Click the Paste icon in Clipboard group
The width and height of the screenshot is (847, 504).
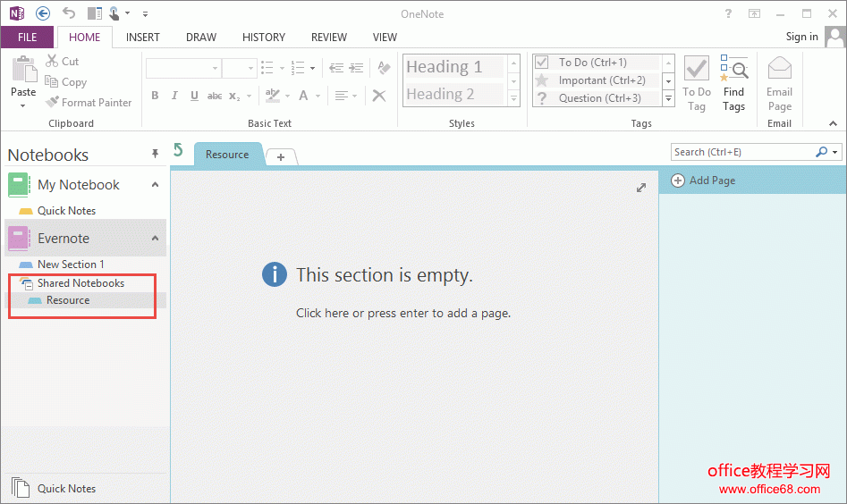[x=23, y=71]
